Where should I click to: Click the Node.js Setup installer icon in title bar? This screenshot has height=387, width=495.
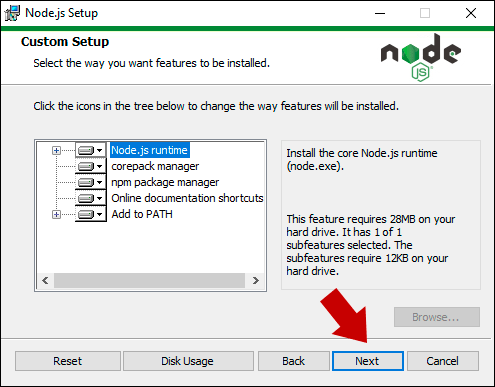[12, 13]
